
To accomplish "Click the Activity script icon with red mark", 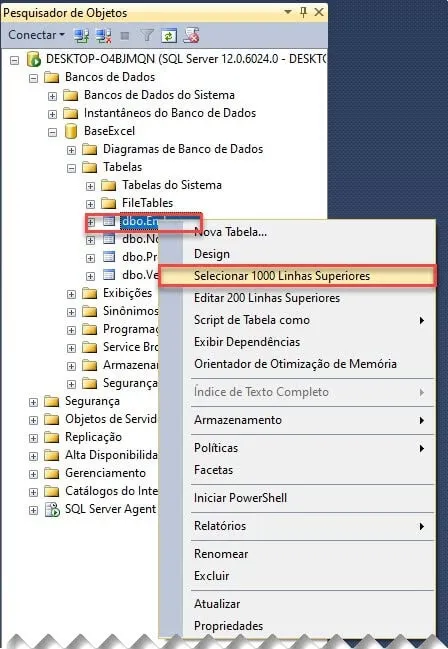I will coord(191,36).
